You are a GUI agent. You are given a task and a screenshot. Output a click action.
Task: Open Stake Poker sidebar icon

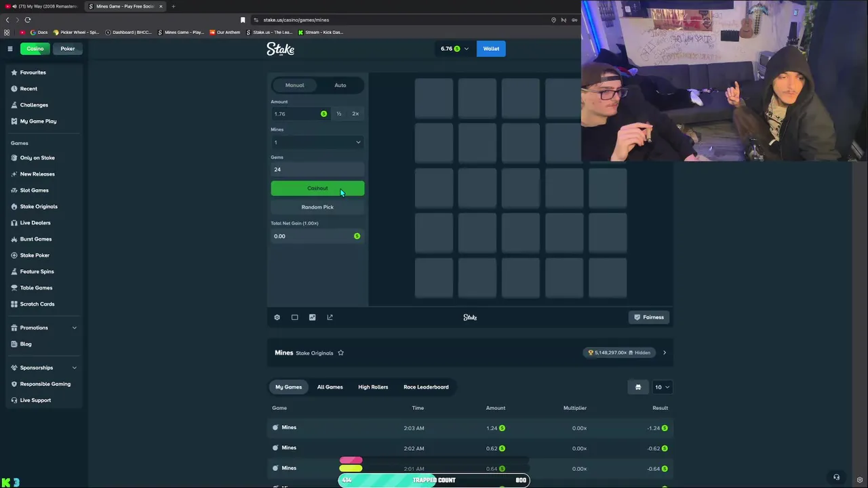point(14,256)
